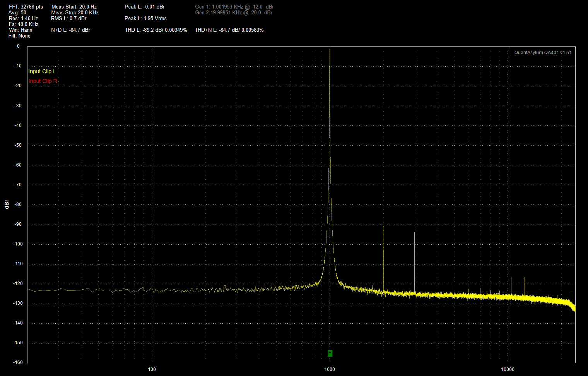Click the -160 axis label

[x=18, y=362]
